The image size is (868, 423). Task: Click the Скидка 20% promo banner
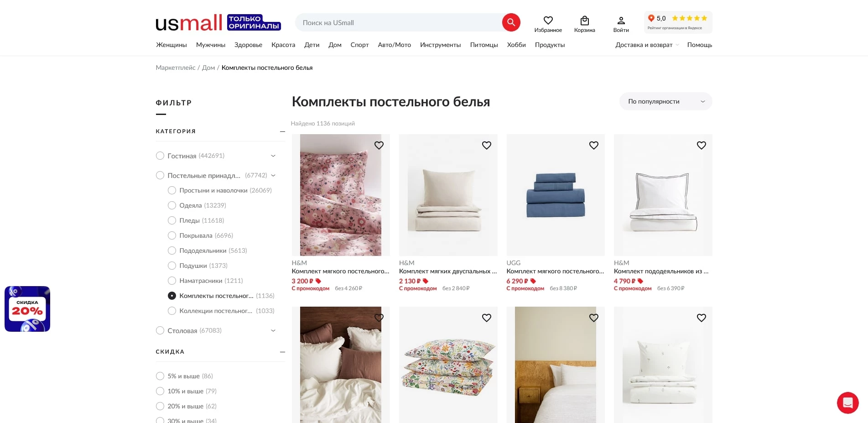click(x=27, y=309)
